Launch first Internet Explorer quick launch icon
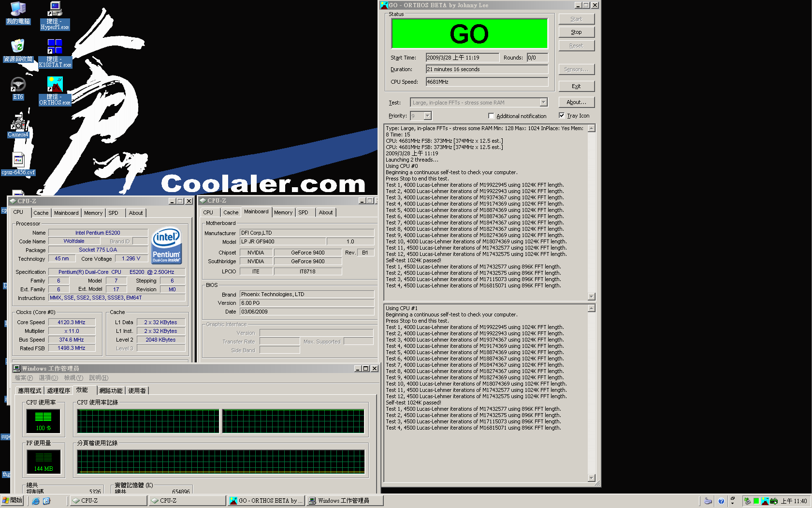The width and height of the screenshot is (812, 508). (x=36, y=501)
